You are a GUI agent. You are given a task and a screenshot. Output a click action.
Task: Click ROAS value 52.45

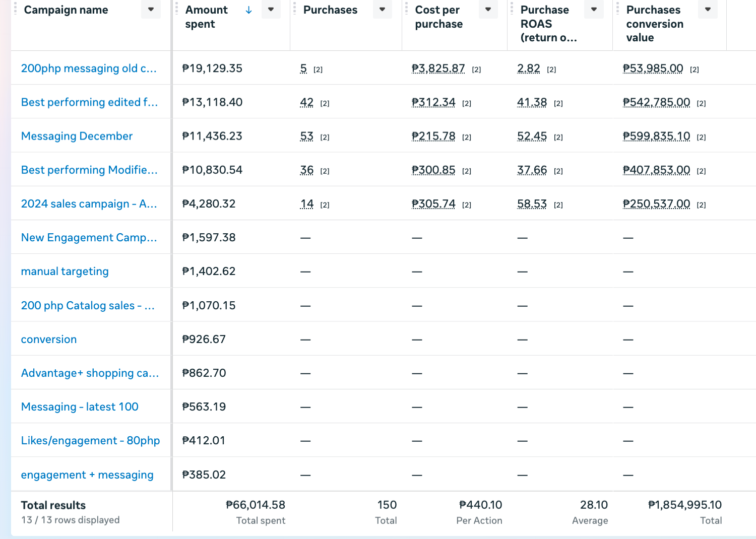532,136
